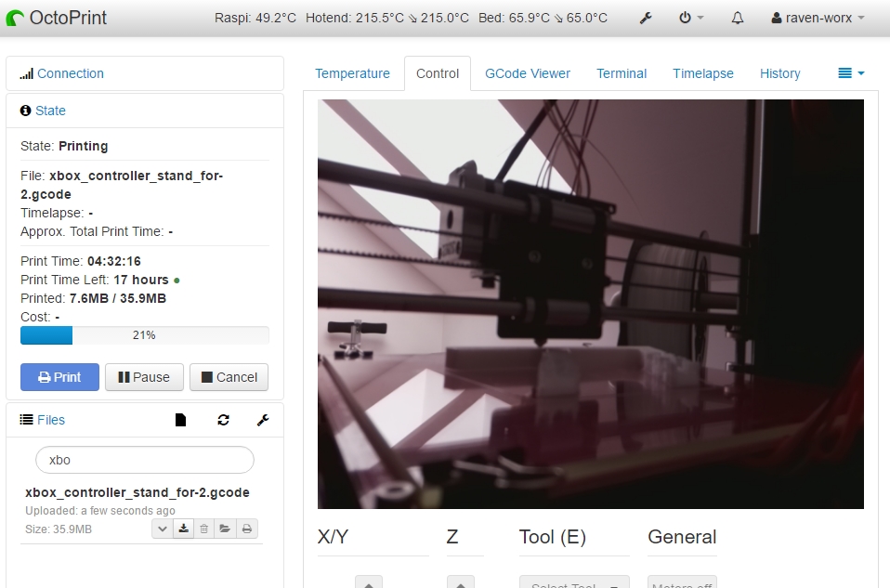Open the Terminal tab
Screen dimensions: 890x588
(x=622, y=73)
